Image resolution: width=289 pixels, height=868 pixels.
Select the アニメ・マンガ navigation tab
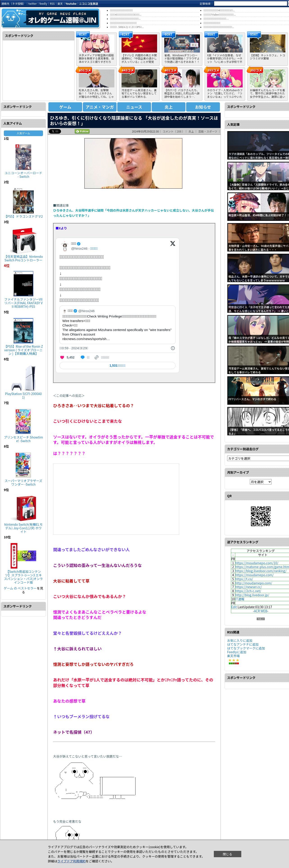[x=99, y=107]
